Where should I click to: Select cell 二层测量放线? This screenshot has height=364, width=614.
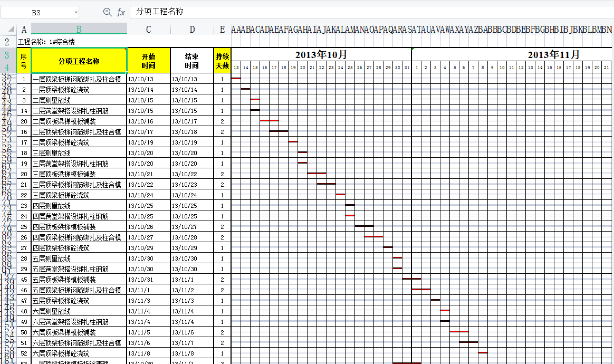coord(79,100)
